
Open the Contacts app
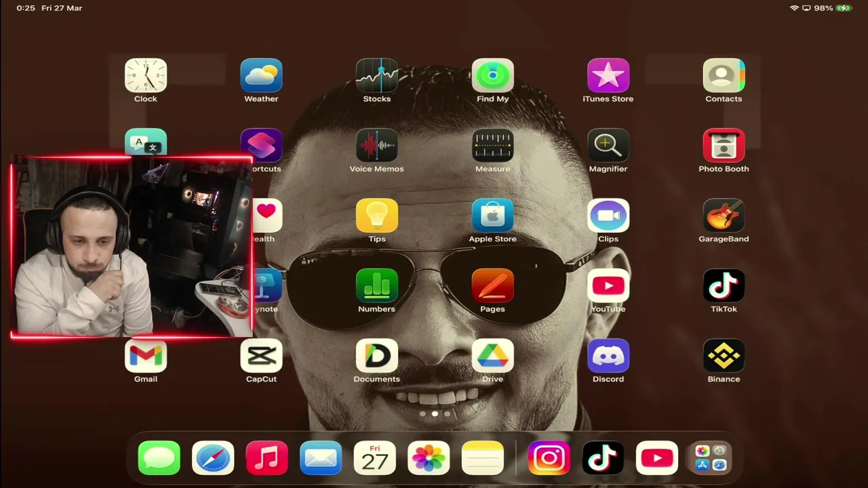click(724, 75)
